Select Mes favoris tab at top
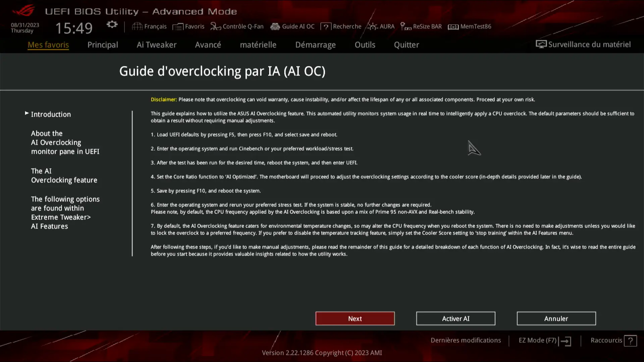This screenshot has height=362, width=644. coord(48,45)
